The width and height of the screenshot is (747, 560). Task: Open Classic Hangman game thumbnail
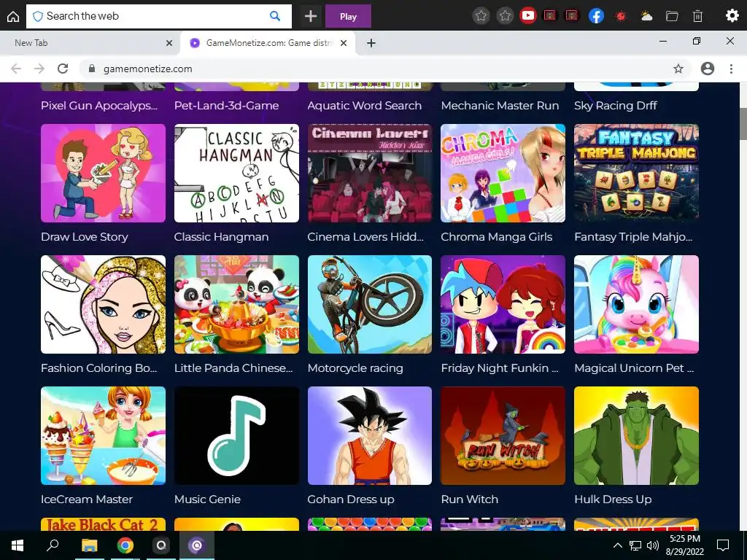click(237, 174)
